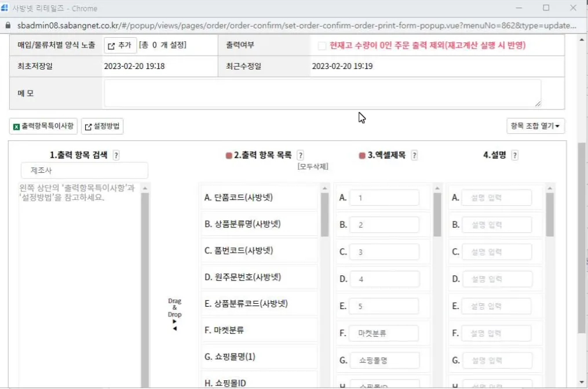Viewport: 588px width, 389px height.
Task: Expand the 항목 조합 열기 dropdown
Action: (535, 126)
